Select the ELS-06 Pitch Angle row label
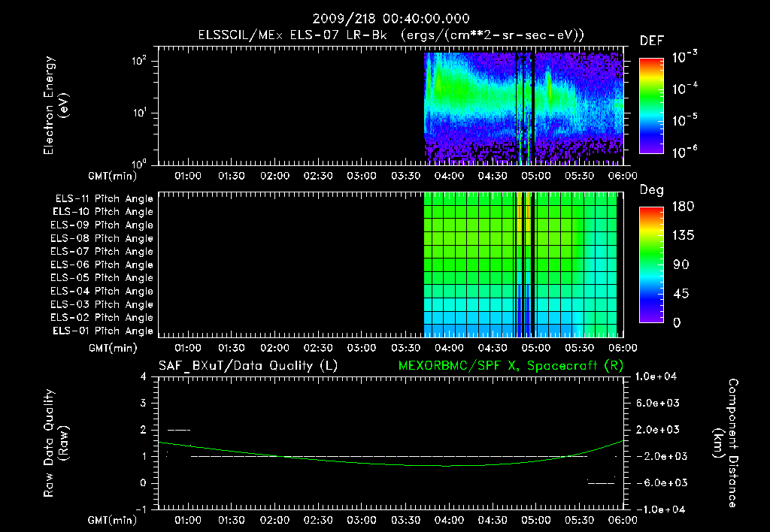 [102, 265]
